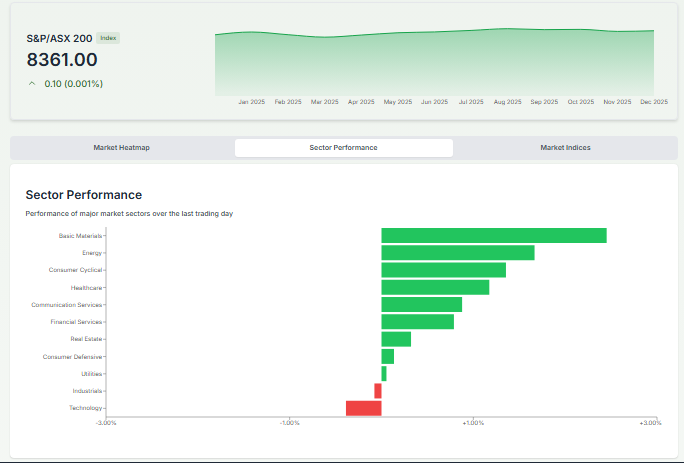Click the +3.00% x-axis tick label
684x463 pixels.
[650, 422]
